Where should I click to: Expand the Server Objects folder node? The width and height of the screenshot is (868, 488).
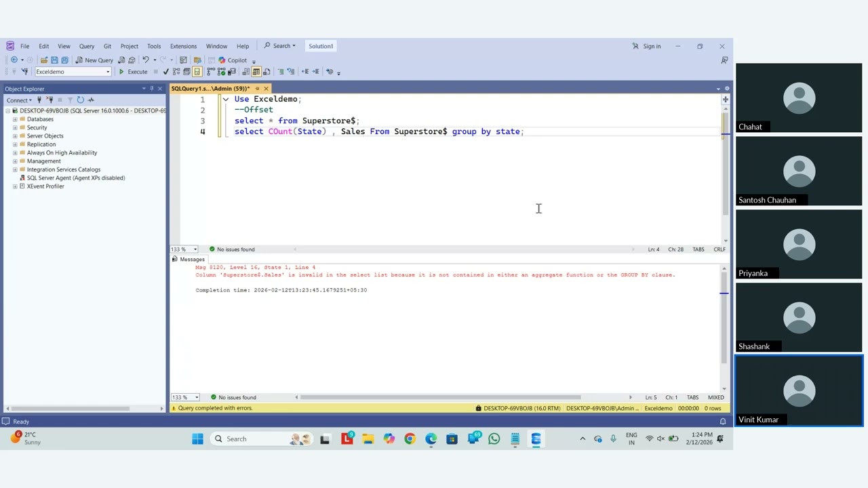tap(15, 136)
